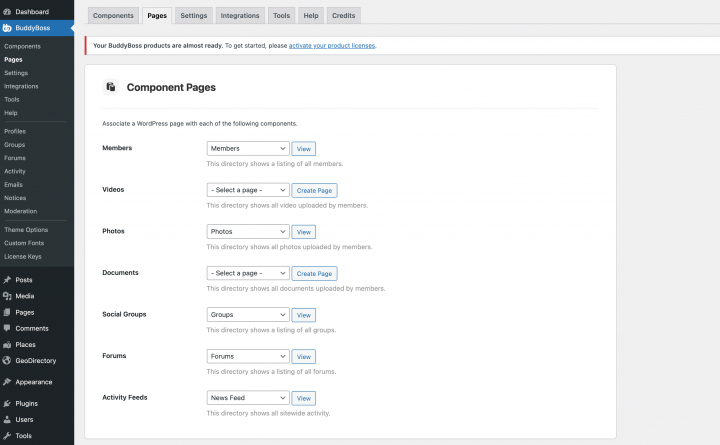Switch to the Integrations tab
The height and width of the screenshot is (445, 720).
coord(240,15)
